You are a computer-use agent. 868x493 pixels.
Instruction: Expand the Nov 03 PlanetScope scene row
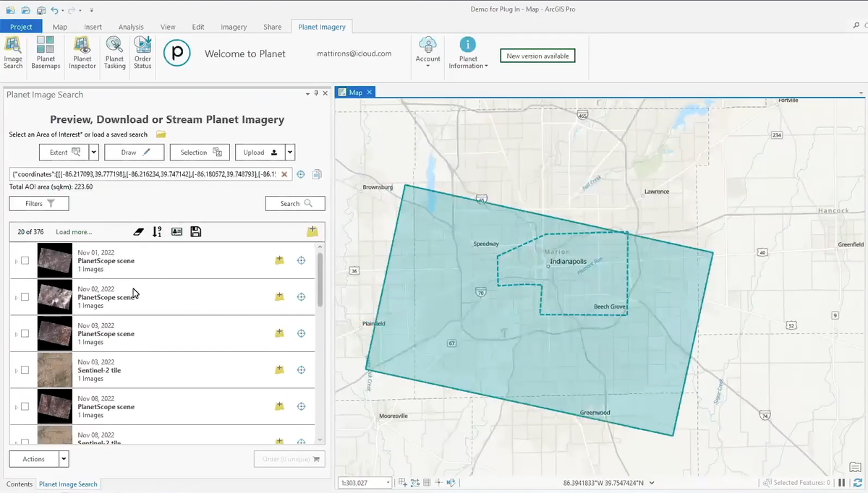point(16,334)
